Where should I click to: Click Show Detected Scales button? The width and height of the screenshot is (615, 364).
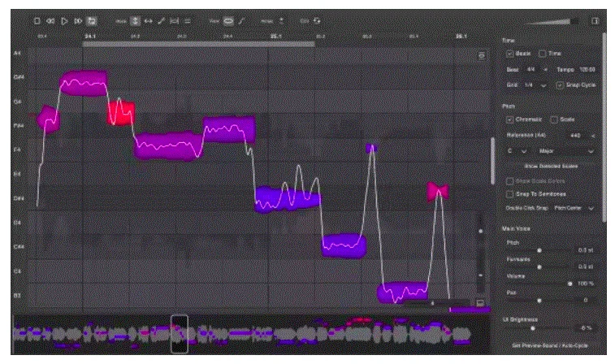(x=551, y=166)
